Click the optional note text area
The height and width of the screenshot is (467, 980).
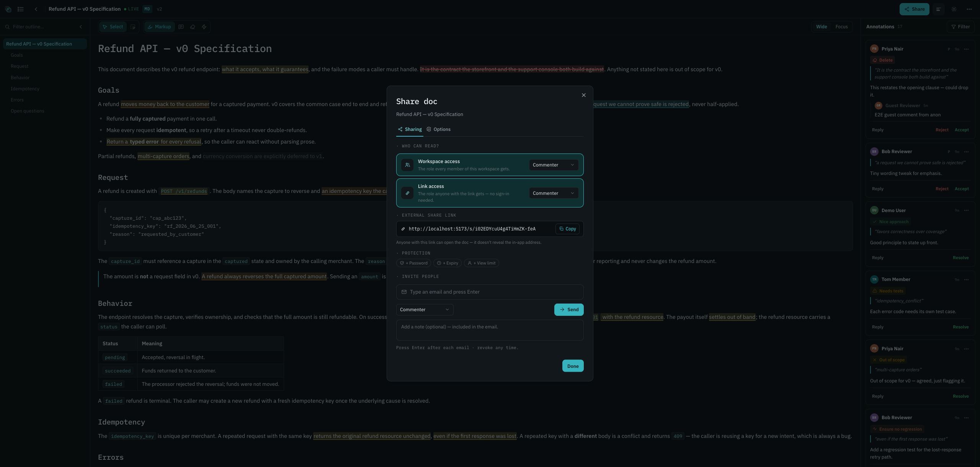coord(490,330)
